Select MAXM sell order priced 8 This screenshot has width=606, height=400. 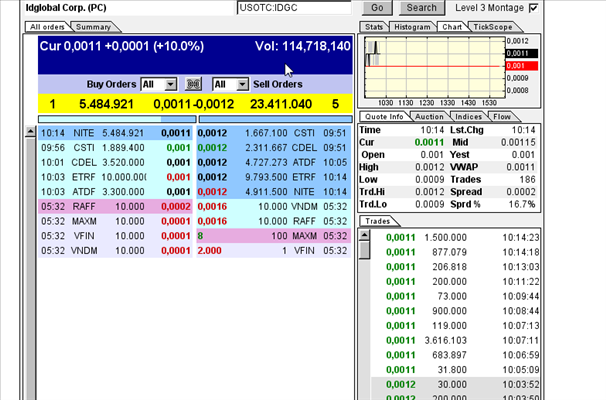pos(274,236)
